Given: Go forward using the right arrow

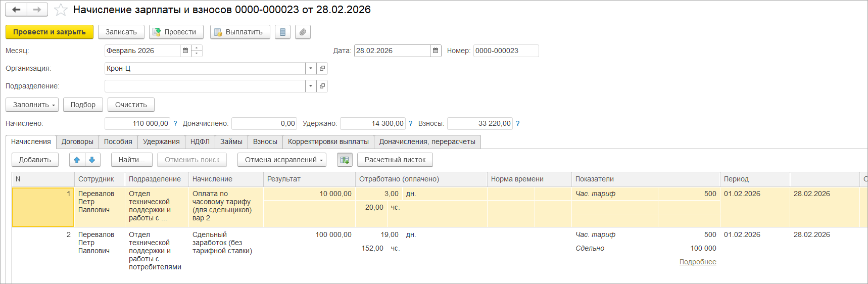Looking at the screenshot, I should pyautogui.click(x=37, y=10).
